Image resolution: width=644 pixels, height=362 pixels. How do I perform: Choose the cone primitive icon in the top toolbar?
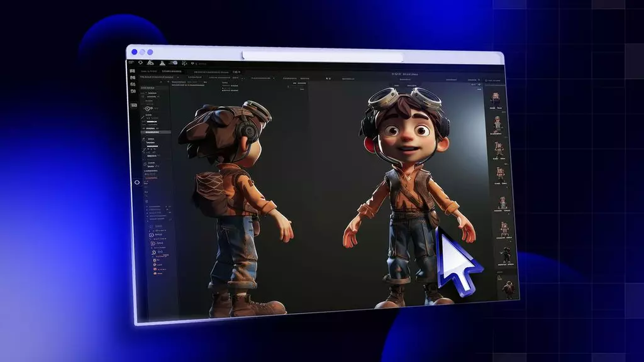pyautogui.click(x=162, y=62)
